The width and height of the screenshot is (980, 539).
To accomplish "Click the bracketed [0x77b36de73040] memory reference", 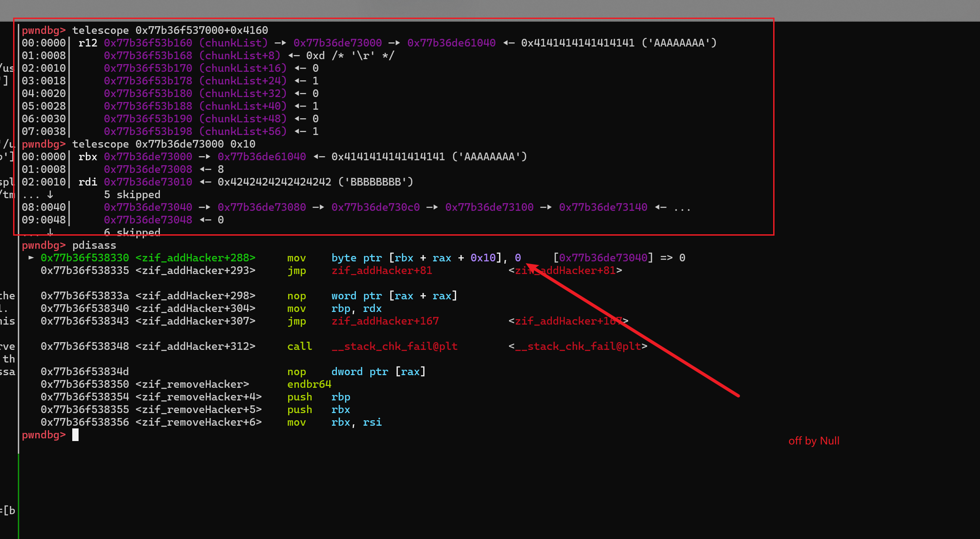I will pos(603,258).
